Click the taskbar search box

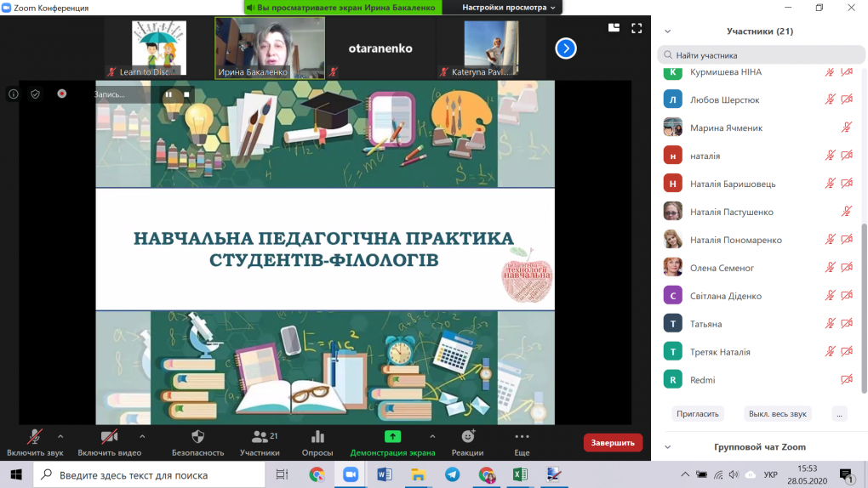tap(150, 474)
